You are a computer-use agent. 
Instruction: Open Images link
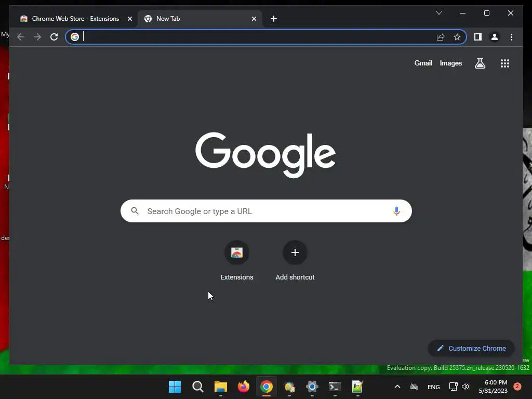coord(450,63)
